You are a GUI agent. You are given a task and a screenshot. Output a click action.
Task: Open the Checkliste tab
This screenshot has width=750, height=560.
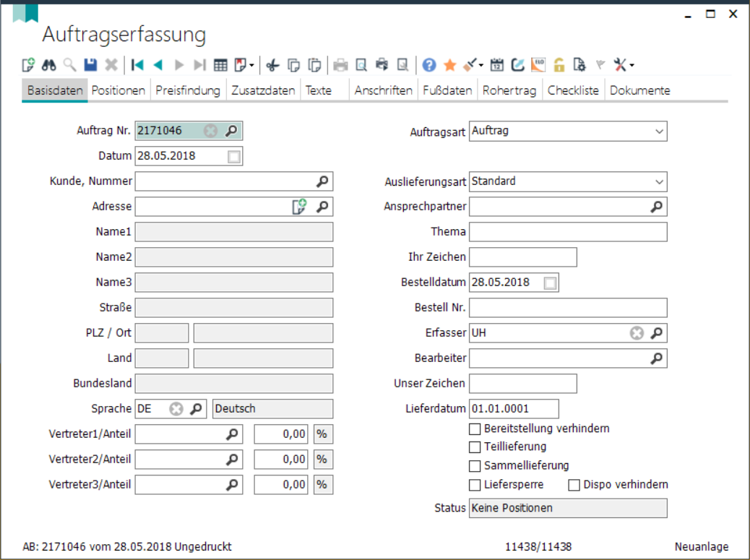573,90
